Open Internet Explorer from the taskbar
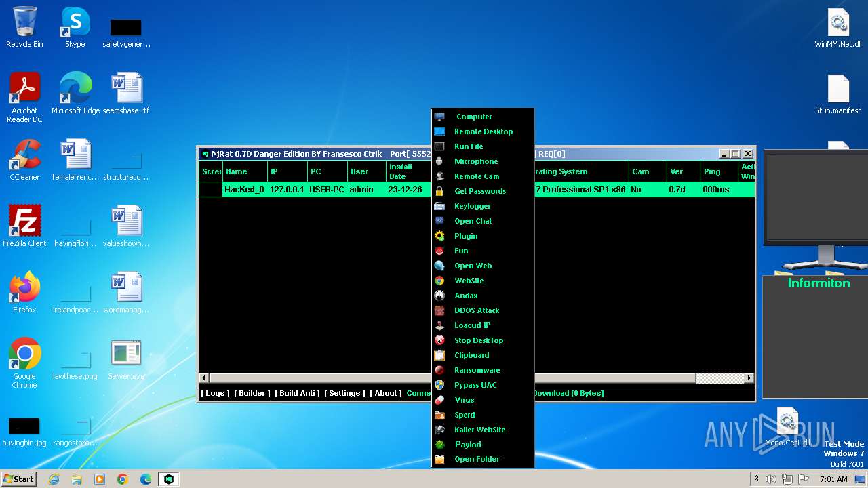 tap(54, 479)
